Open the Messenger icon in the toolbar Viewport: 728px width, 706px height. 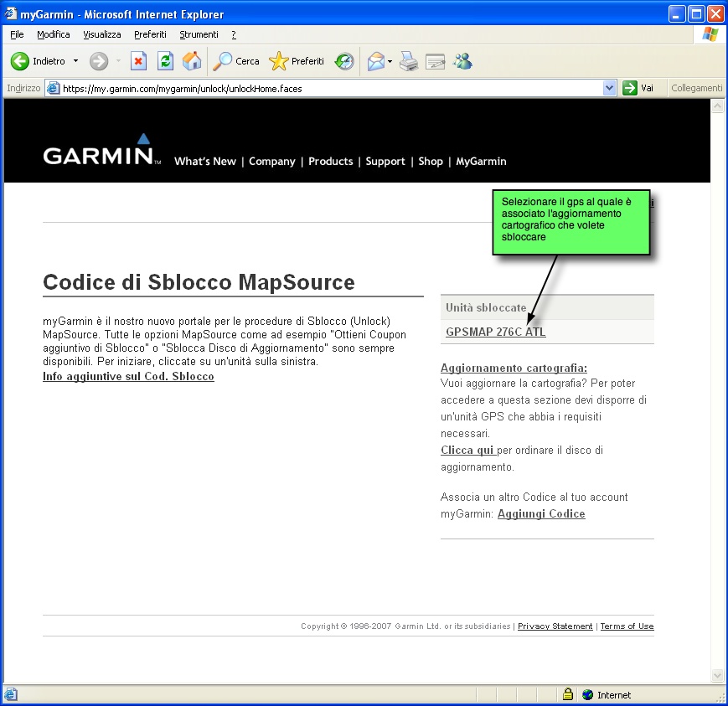tap(462, 61)
